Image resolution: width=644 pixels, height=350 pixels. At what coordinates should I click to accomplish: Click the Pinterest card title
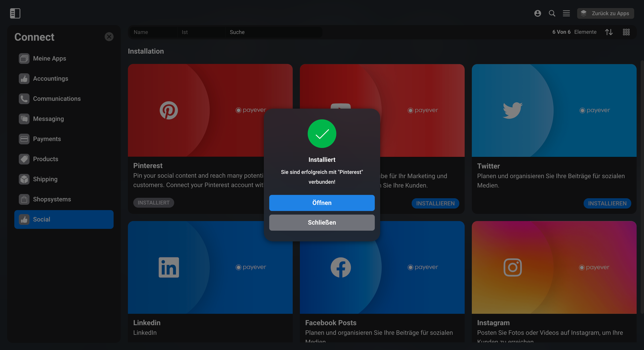[x=148, y=166]
